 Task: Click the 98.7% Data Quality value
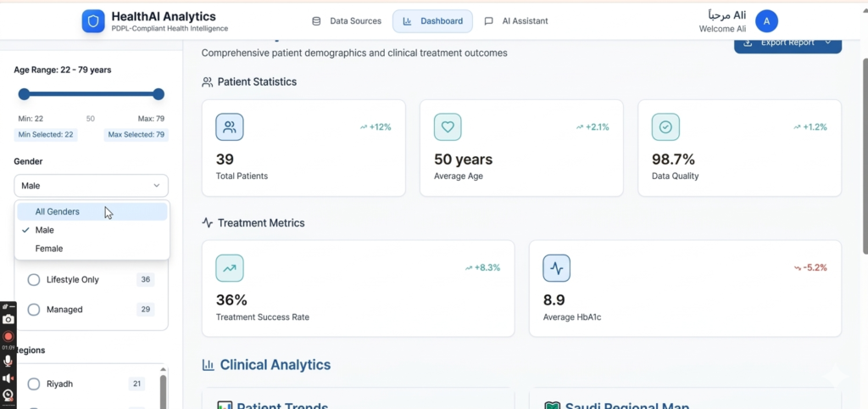click(673, 160)
